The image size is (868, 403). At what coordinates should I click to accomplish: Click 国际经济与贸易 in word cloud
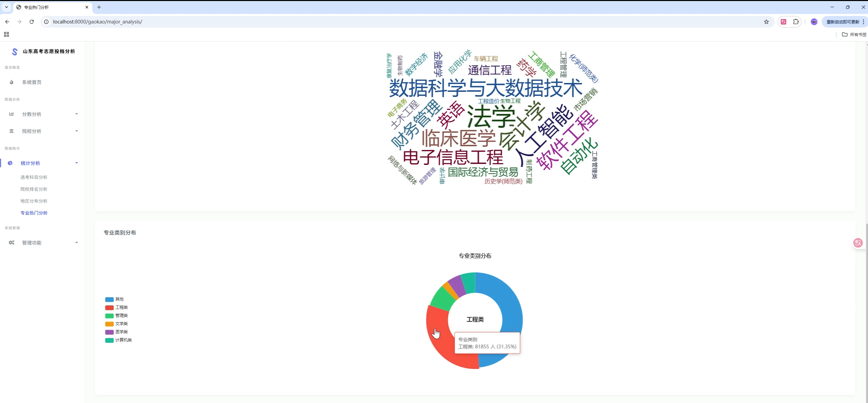[x=483, y=172]
